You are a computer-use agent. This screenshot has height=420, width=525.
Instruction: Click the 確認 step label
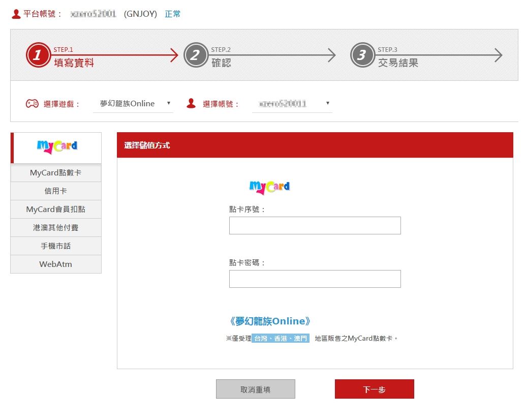coord(221,63)
